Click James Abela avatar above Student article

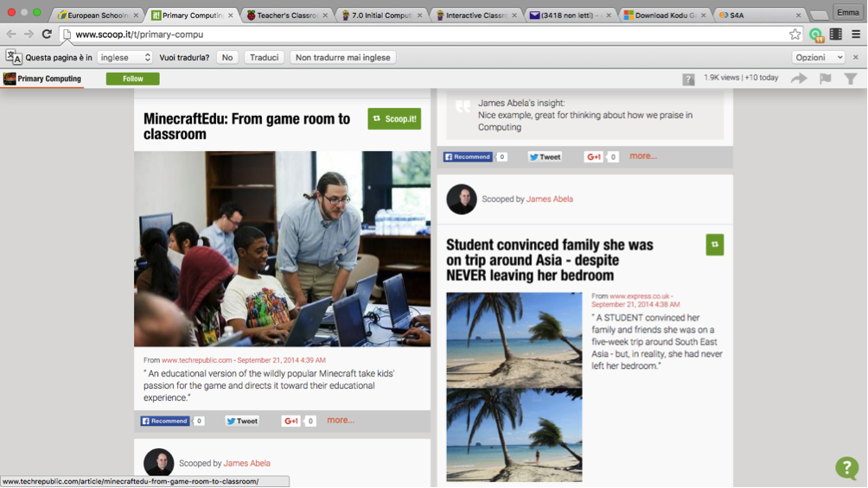(x=462, y=200)
